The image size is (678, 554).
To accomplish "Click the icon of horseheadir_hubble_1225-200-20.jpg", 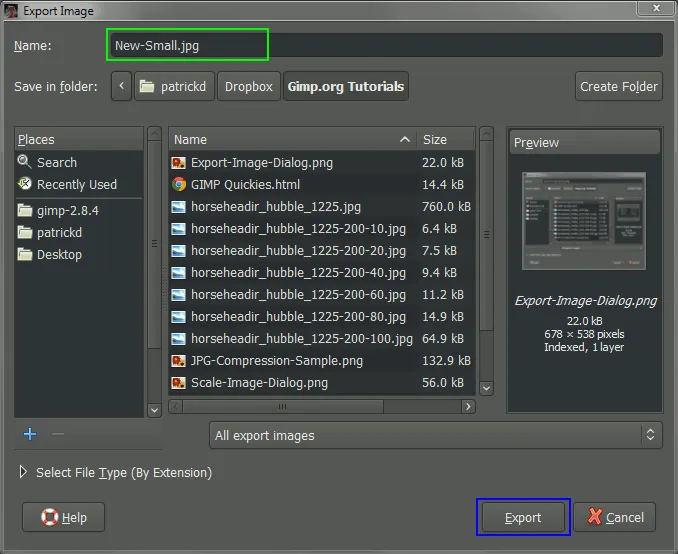I will 178,251.
